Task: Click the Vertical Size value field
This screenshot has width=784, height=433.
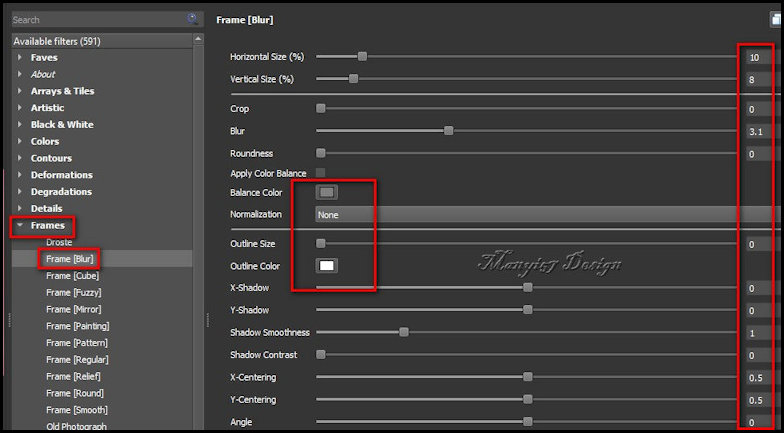Action: (761, 79)
